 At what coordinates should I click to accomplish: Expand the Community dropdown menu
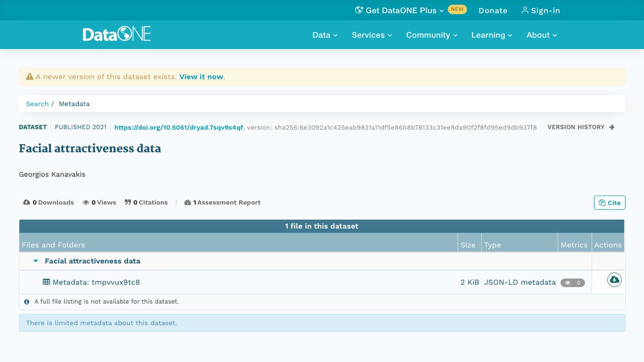(432, 35)
